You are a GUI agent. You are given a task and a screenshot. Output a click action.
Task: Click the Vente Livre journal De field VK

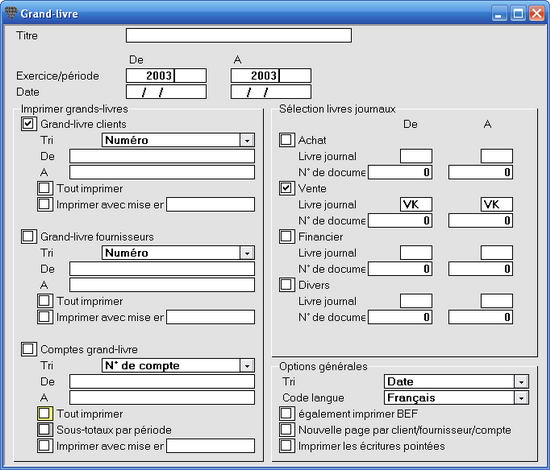[416, 204]
